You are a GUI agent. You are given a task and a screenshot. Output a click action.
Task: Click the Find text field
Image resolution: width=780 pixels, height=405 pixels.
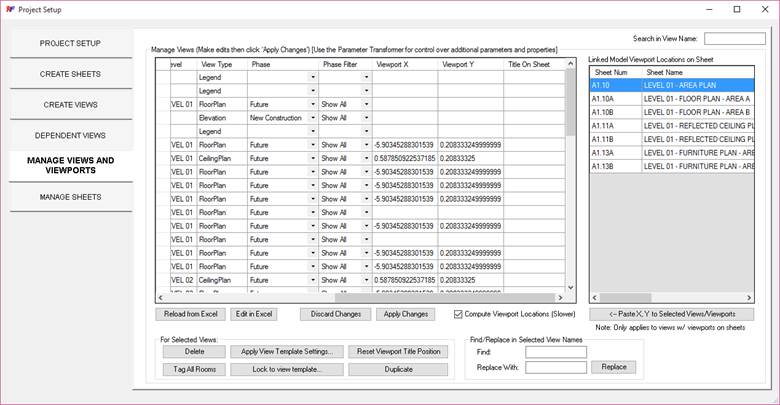pyautogui.click(x=556, y=352)
